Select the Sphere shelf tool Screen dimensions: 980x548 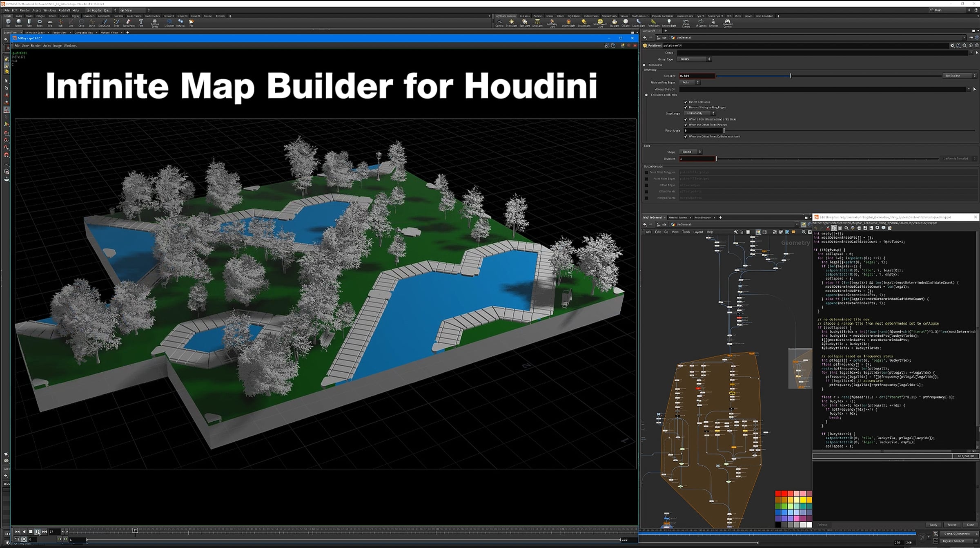click(x=19, y=22)
